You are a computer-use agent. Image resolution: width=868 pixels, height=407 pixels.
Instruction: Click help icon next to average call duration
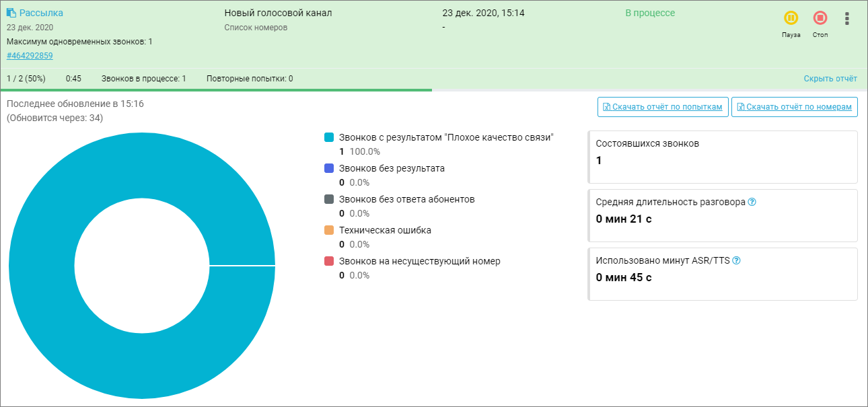click(x=752, y=202)
